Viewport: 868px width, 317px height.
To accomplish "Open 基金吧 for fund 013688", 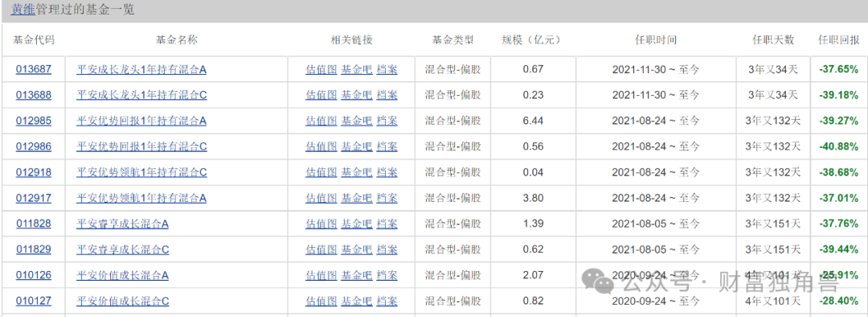I will (356, 95).
